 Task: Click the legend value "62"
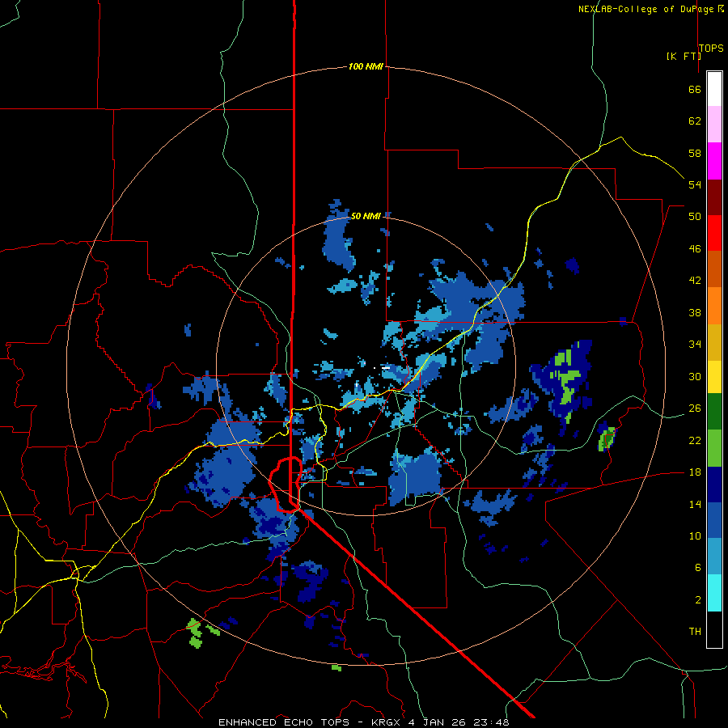(695, 121)
